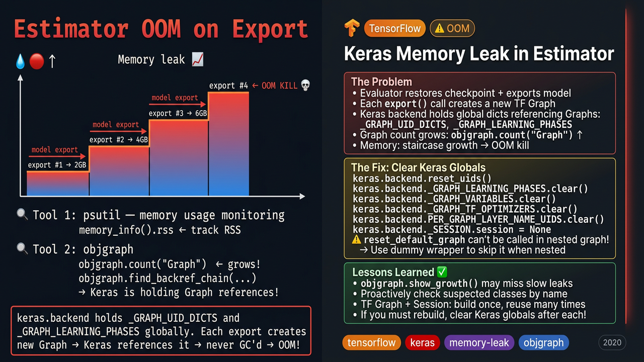Viewport: 644px width, 362px height.
Task: Click the 2020 year badge
Action: point(612,343)
